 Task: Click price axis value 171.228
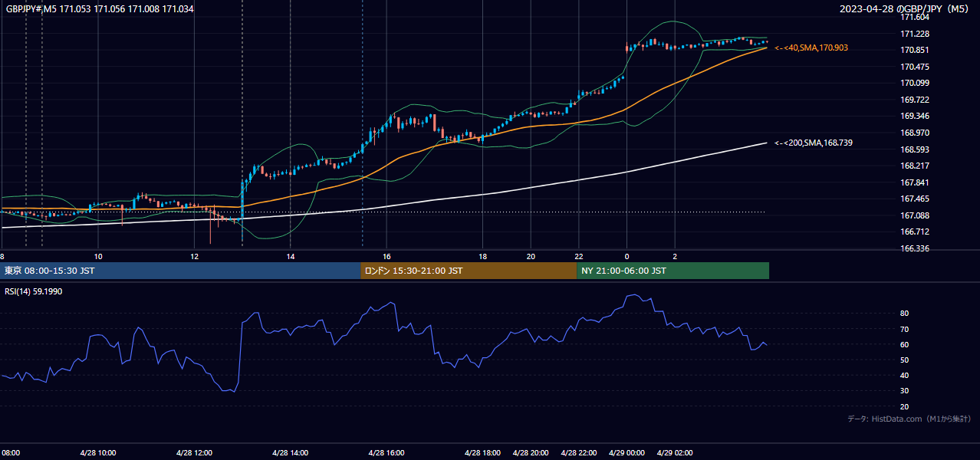coord(914,34)
